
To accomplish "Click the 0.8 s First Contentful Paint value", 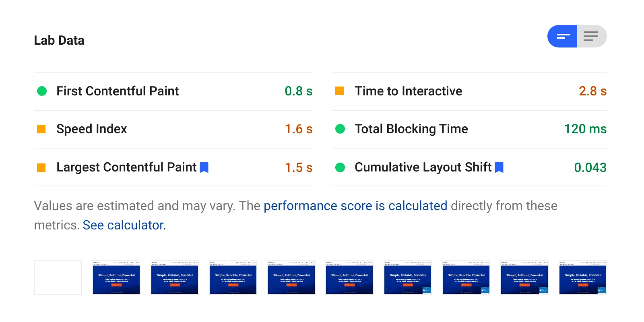I will tap(298, 91).
